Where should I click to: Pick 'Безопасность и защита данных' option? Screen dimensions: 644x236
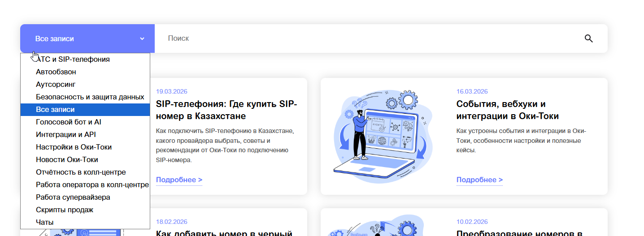point(85,97)
